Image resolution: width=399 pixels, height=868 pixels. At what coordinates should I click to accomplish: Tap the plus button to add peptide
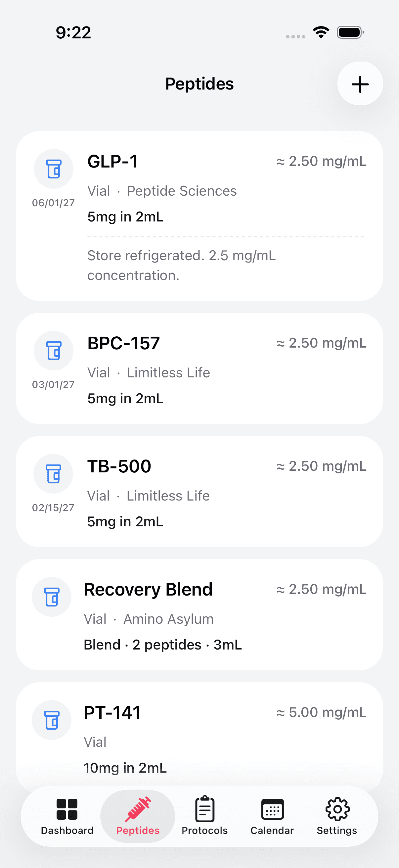[360, 84]
